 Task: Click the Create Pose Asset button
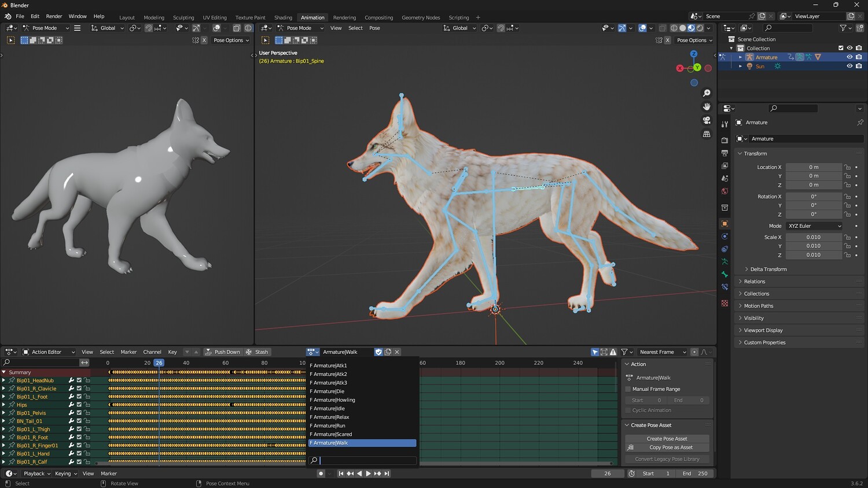(x=667, y=439)
